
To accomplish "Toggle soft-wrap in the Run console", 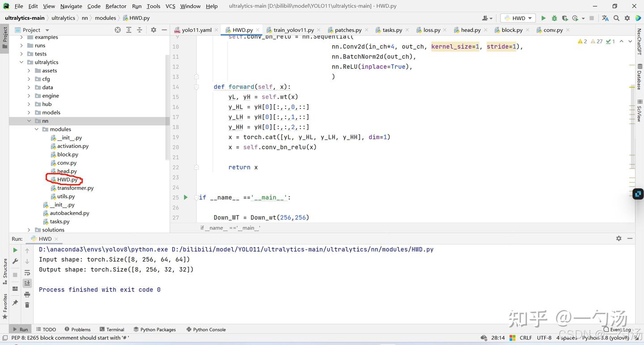I will [x=27, y=273].
